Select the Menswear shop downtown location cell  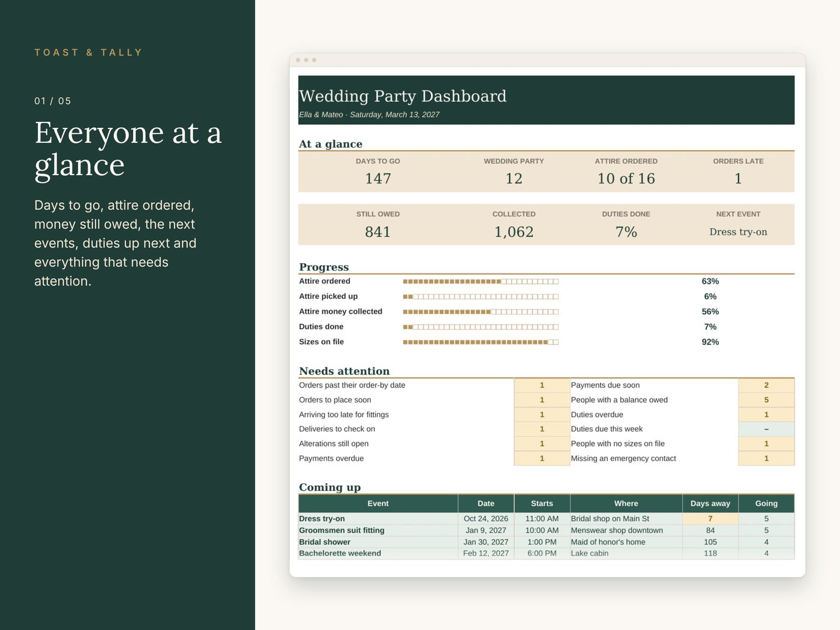(626, 530)
